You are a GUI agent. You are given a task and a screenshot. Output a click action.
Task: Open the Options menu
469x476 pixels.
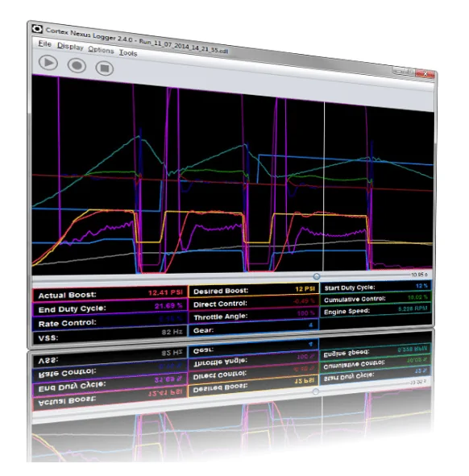pos(101,49)
